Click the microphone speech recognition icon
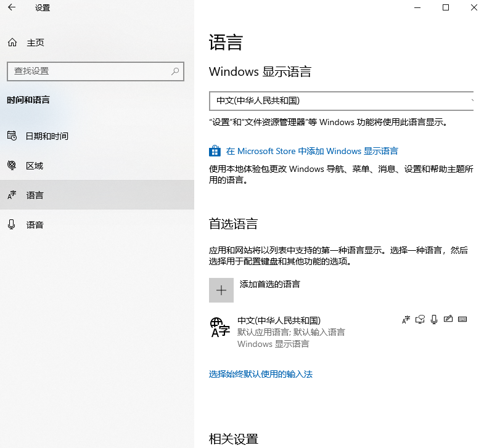 click(x=434, y=319)
